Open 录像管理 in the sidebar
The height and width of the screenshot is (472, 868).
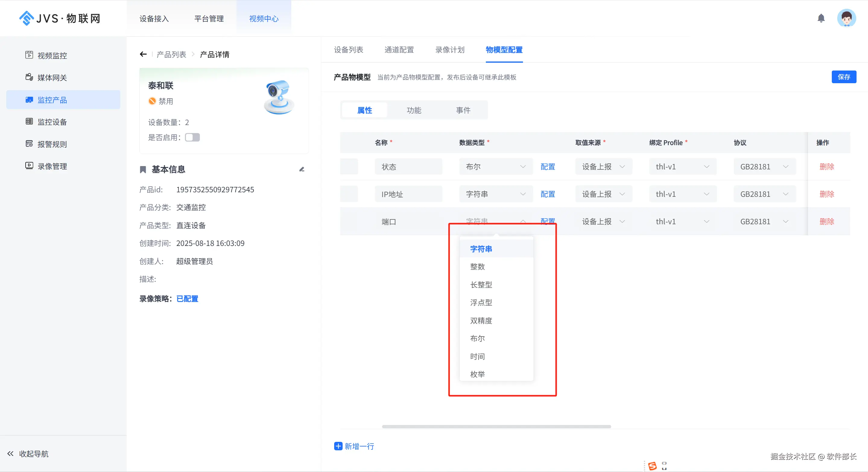click(x=52, y=166)
